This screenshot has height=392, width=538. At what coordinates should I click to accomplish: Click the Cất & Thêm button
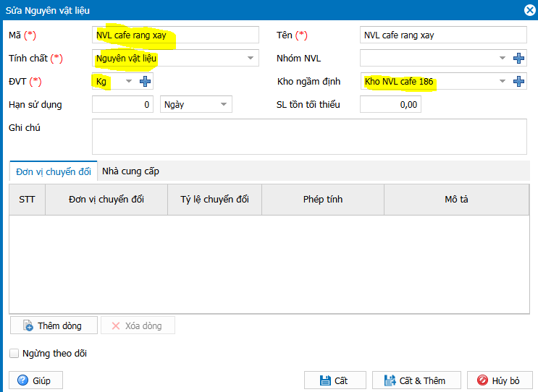pos(416,380)
